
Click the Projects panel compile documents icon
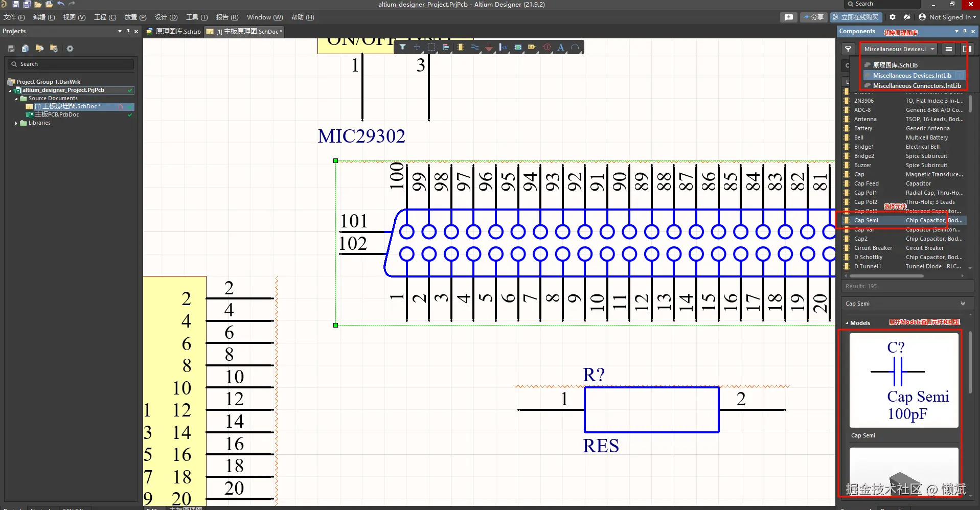(x=25, y=49)
